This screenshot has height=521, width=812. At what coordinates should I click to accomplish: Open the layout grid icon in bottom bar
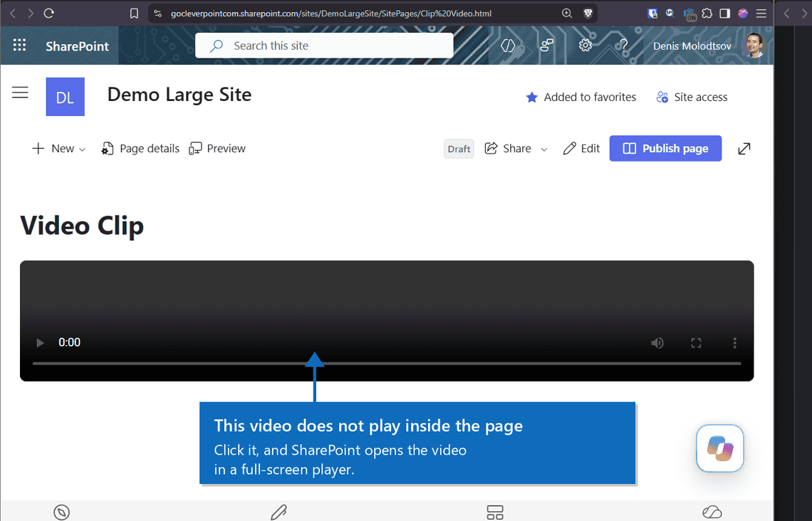tap(495, 512)
